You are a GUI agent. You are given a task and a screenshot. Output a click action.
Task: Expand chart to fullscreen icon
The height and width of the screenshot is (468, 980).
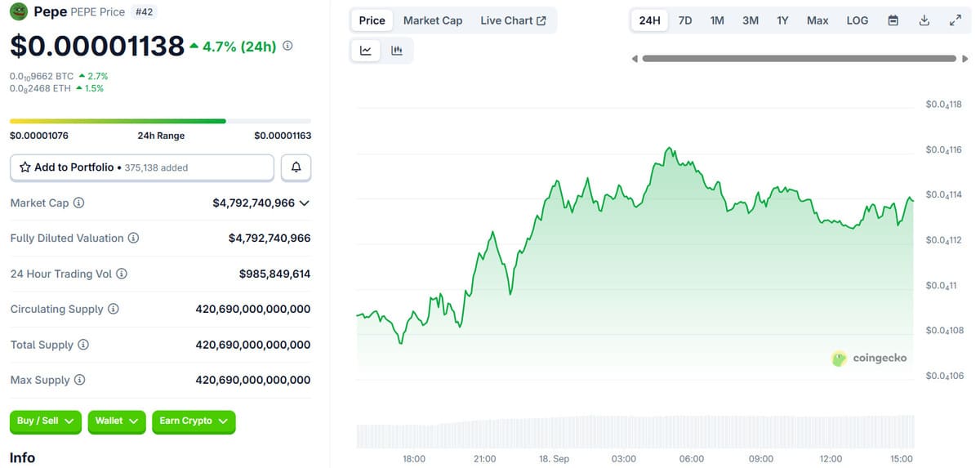(x=955, y=20)
